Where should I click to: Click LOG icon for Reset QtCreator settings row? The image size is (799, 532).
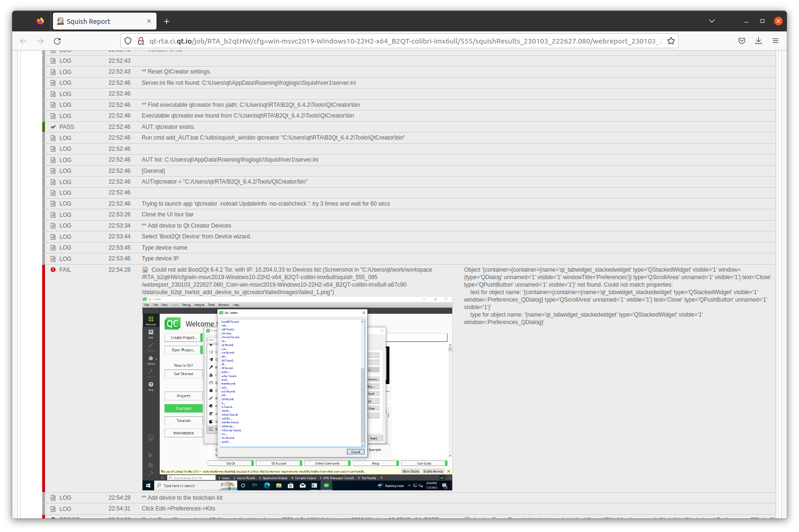point(53,72)
